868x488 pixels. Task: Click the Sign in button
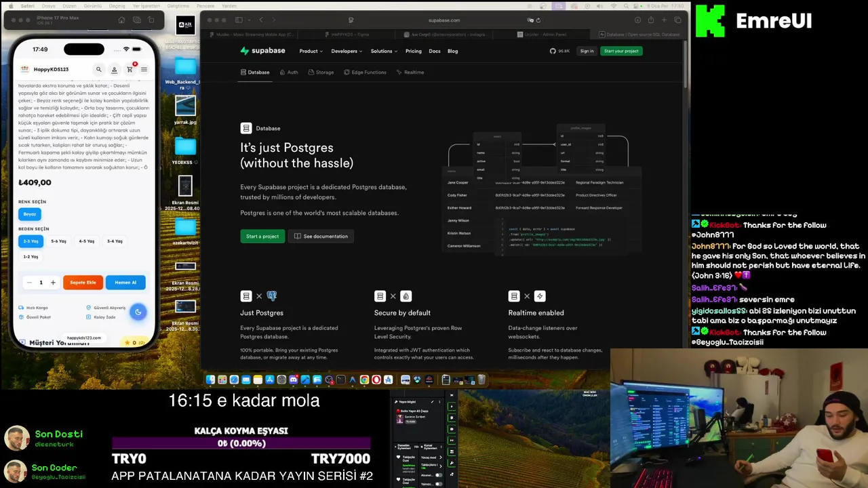[x=587, y=51]
